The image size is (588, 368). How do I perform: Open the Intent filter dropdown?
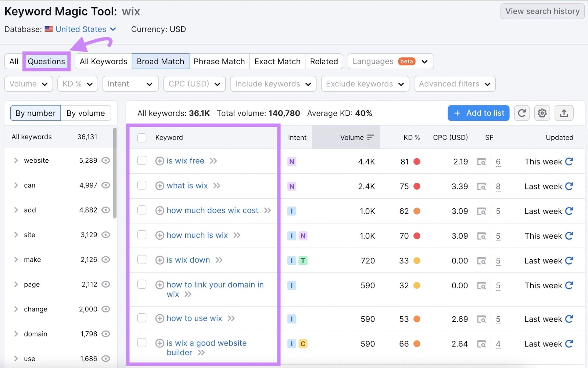130,84
